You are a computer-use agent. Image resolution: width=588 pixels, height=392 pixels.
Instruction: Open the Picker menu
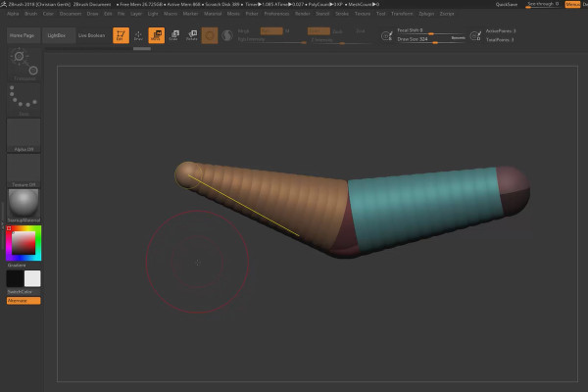252,14
